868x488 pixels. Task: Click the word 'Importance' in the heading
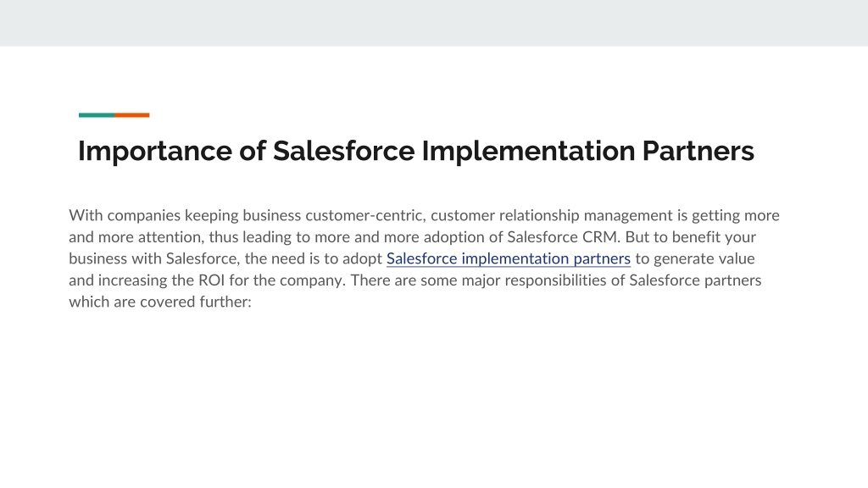pyautogui.click(x=155, y=151)
